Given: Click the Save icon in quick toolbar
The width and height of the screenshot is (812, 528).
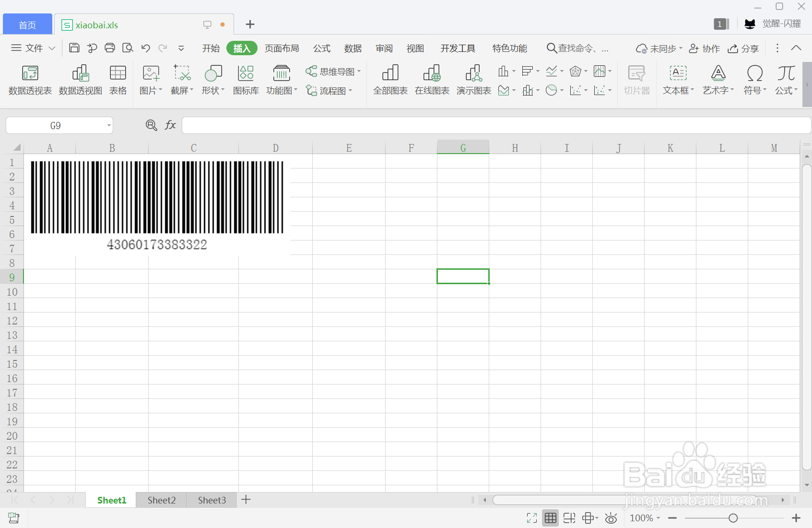Looking at the screenshot, I should pyautogui.click(x=74, y=48).
